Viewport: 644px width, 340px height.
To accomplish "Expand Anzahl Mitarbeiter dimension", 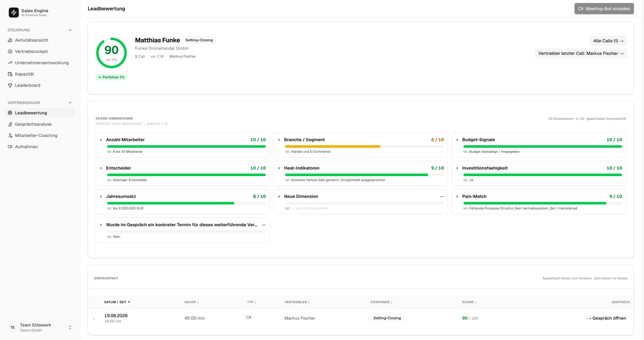I will click(101, 140).
